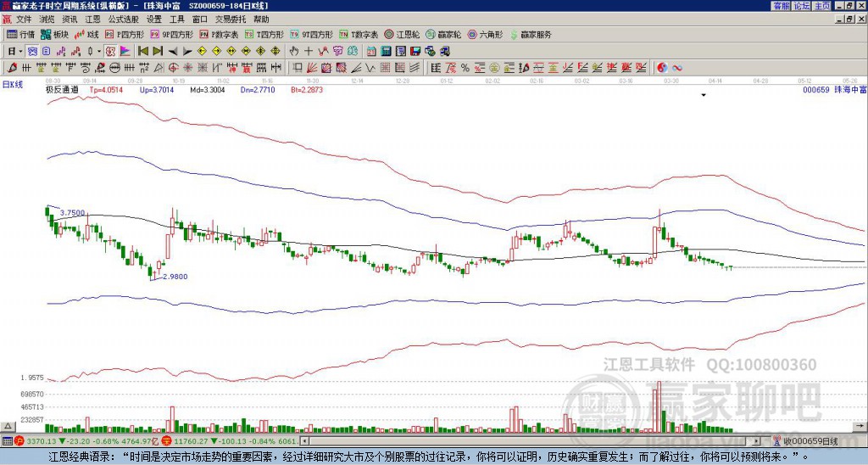The width and height of the screenshot is (868, 465).
Task: Click the yin-yang taiji icon
Action: (x=662, y=68)
